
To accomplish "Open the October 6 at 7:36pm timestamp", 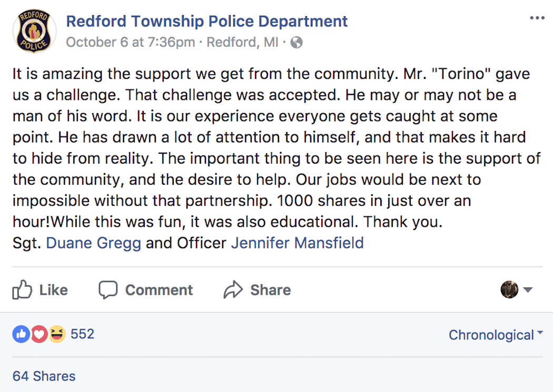I will [x=131, y=42].
